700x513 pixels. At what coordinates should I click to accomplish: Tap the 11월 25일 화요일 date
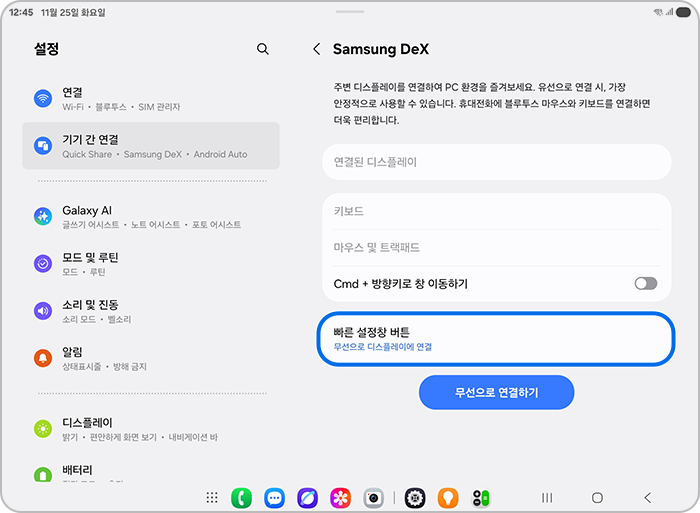(x=73, y=13)
